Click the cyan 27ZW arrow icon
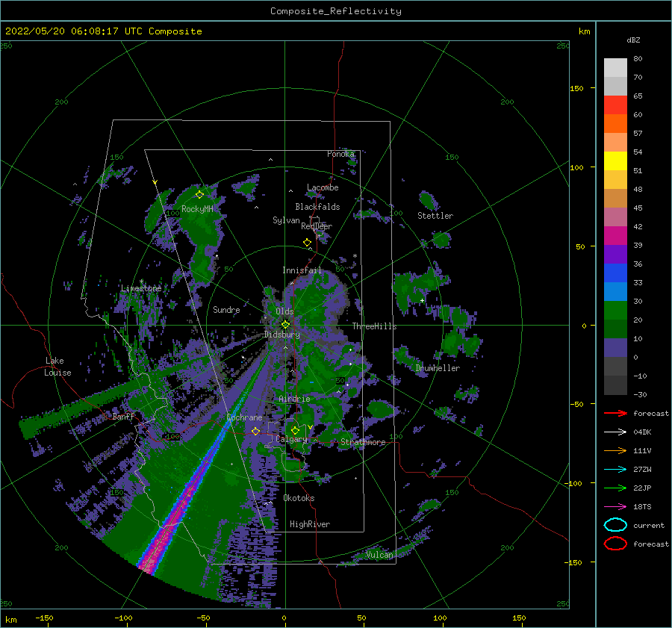672x628 pixels. click(615, 470)
